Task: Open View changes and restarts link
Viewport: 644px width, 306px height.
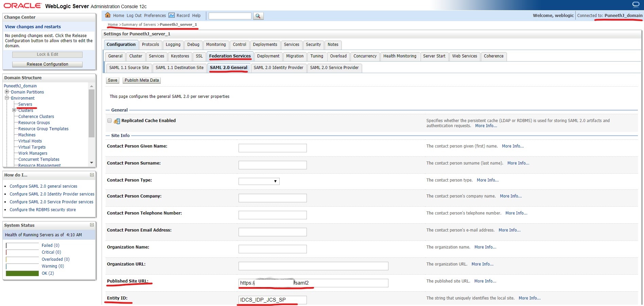Action: [33, 27]
